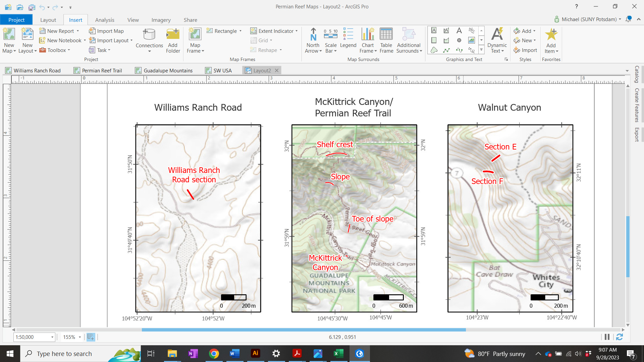
Task: Switch to the Guadalupe Mountains map tab
Action: pos(168,70)
